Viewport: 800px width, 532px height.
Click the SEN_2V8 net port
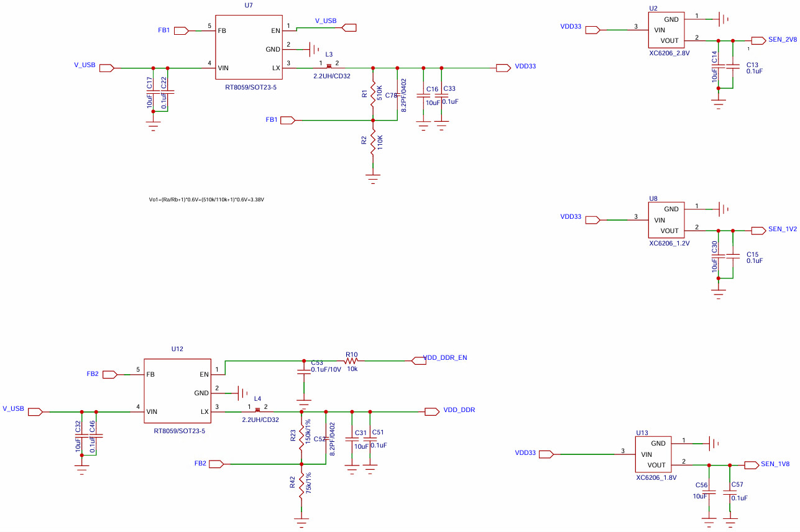(x=758, y=40)
